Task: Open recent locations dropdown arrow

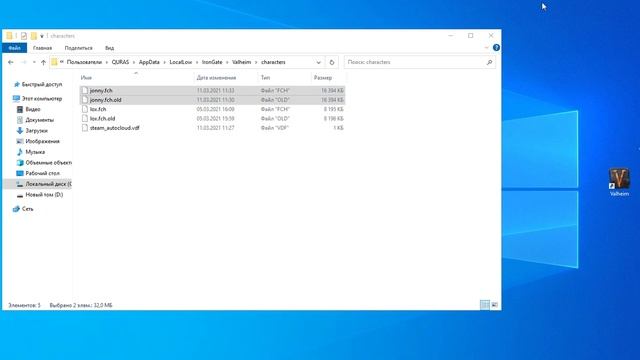Action: 34,62
